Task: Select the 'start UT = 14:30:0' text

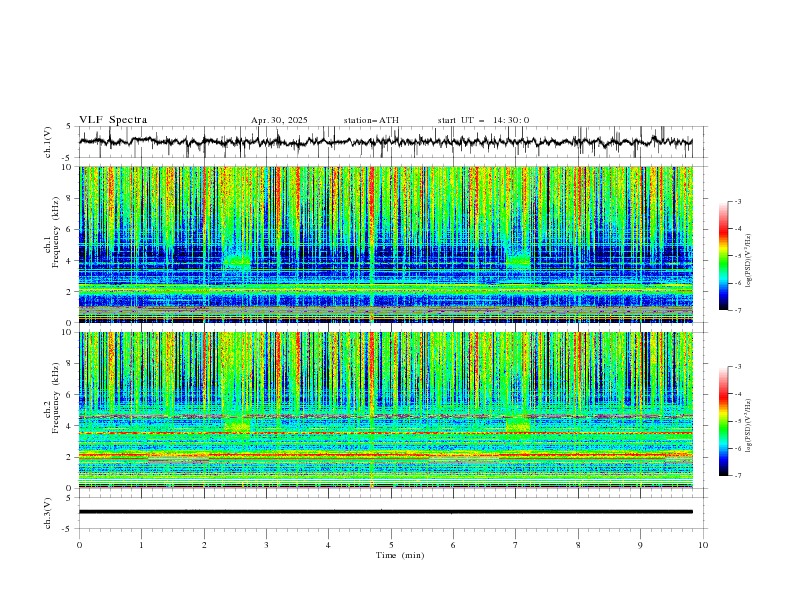Action: click(x=483, y=120)
